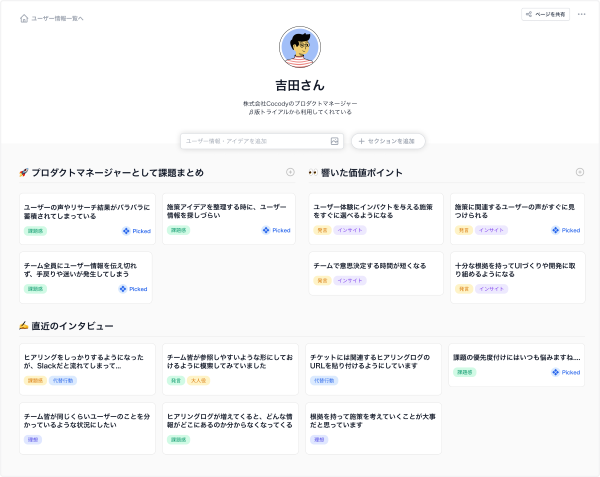Viewport: 600px width, 477px height.
Task: Open card ヒアリングをしっかりするようになったが
Action: 87,369
